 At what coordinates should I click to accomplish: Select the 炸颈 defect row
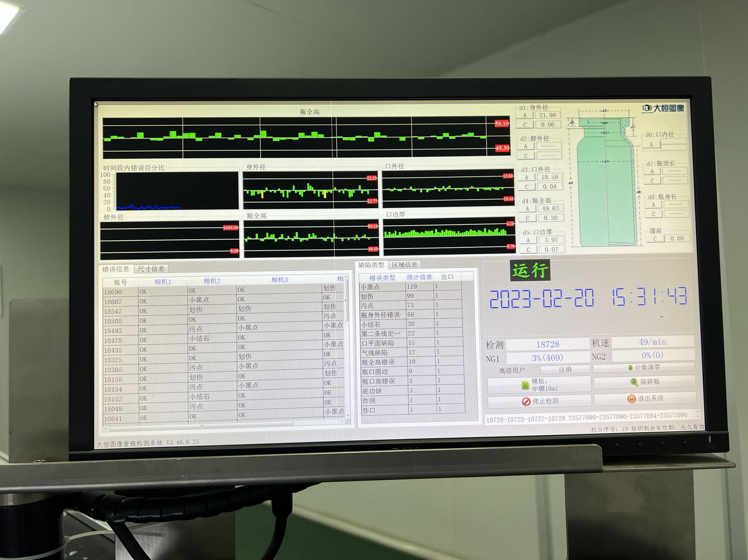coord(413,401)
